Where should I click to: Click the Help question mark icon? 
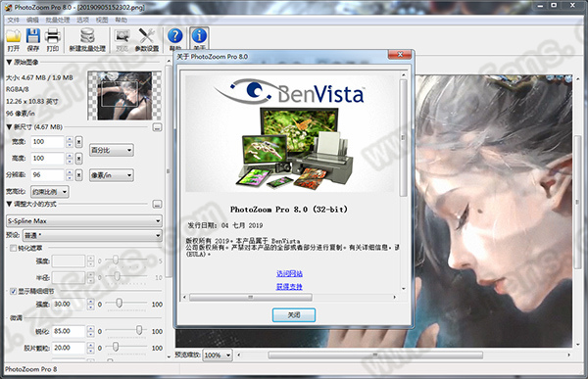point(175,36)
